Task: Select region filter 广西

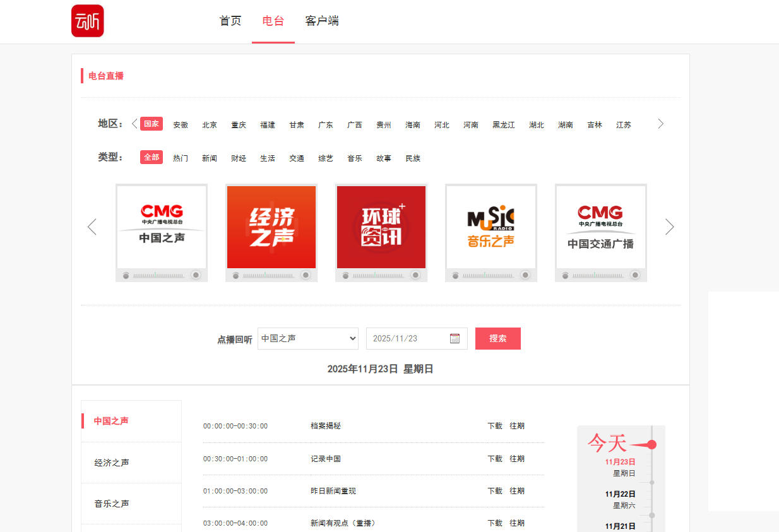Action: click(355, 125)
